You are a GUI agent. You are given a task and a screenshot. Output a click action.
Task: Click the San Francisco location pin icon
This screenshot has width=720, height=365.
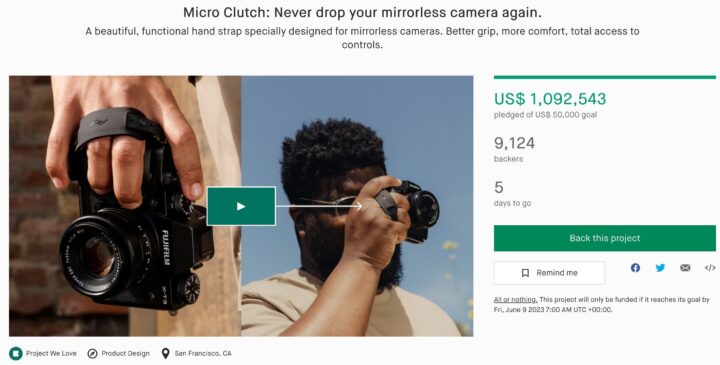tap(165, 354)
